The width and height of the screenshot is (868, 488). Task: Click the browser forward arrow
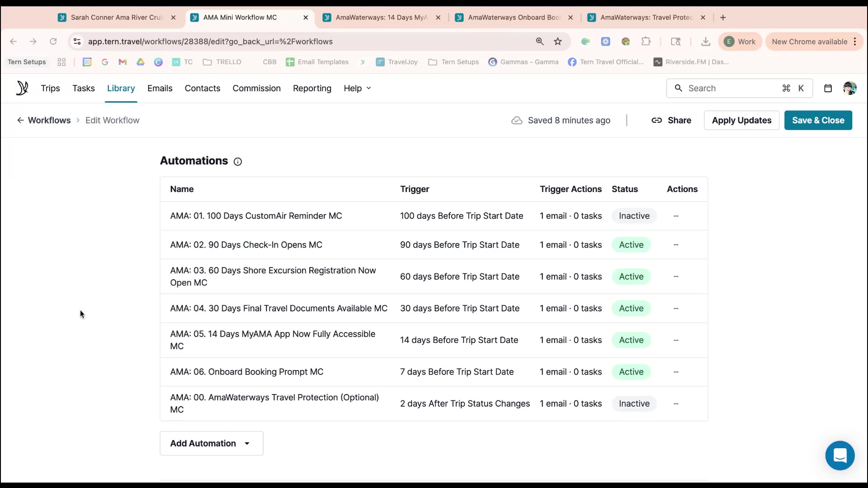[33, 42]
